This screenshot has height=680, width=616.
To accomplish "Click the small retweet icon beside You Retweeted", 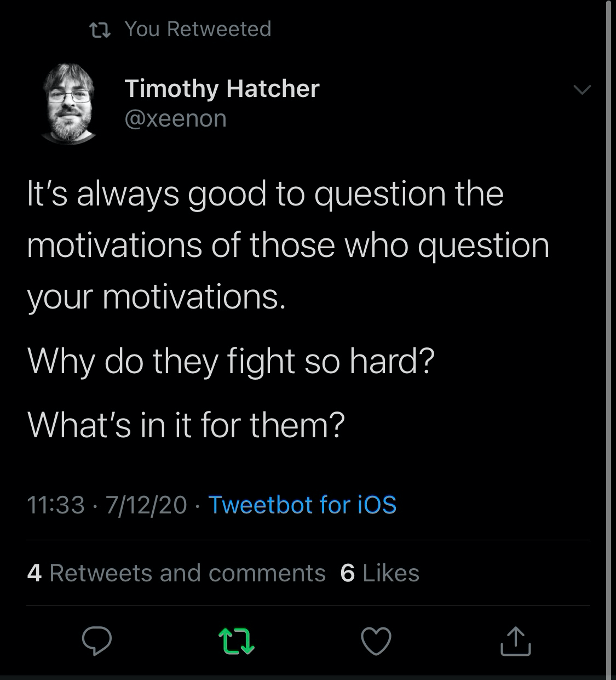I will point(100,30).
